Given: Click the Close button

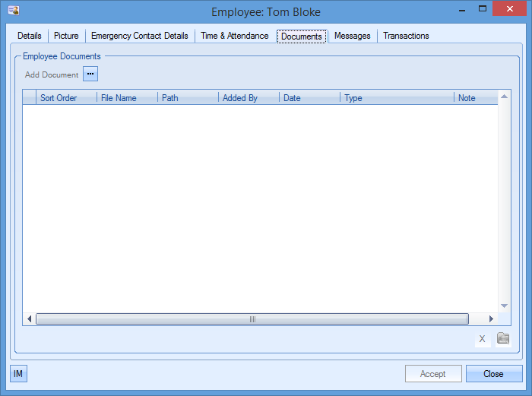Looking at the screenshot, I should (x=494, y=374).
